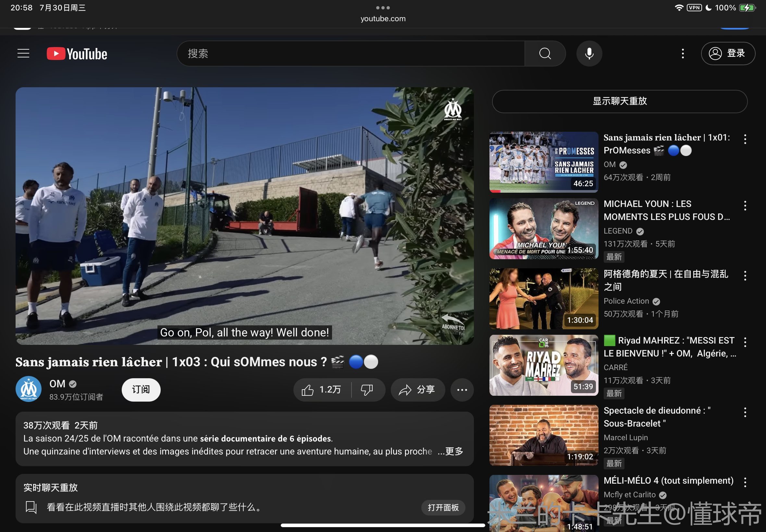Screen dimensions: 766x532
Task: Open title Spectacle de dieudonné Sous-Bracelet
Action: coord(657,417)
